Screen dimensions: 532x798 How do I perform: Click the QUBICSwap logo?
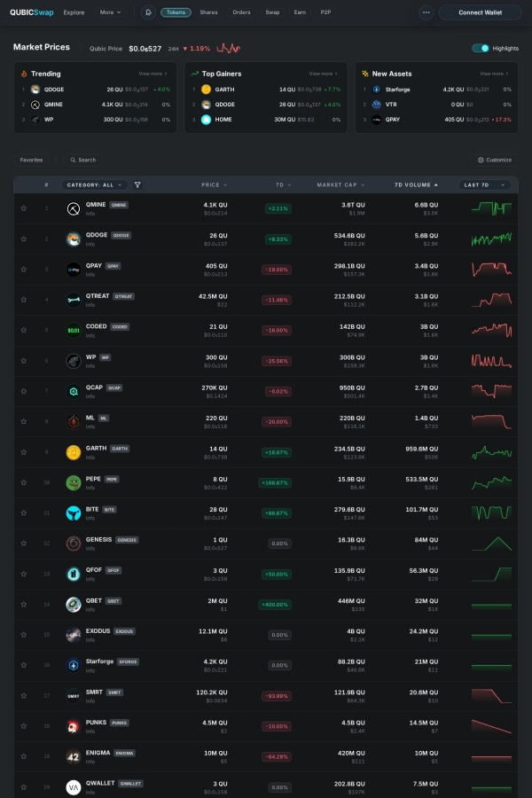(x=32, y=12)
